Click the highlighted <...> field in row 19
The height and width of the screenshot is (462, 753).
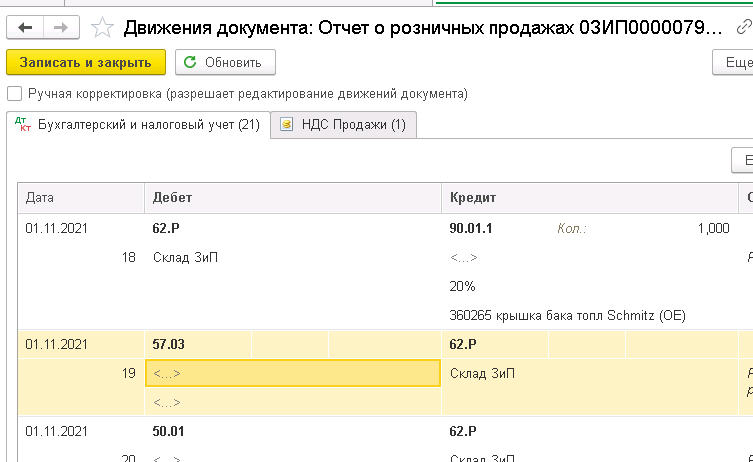tap(292, 374)
